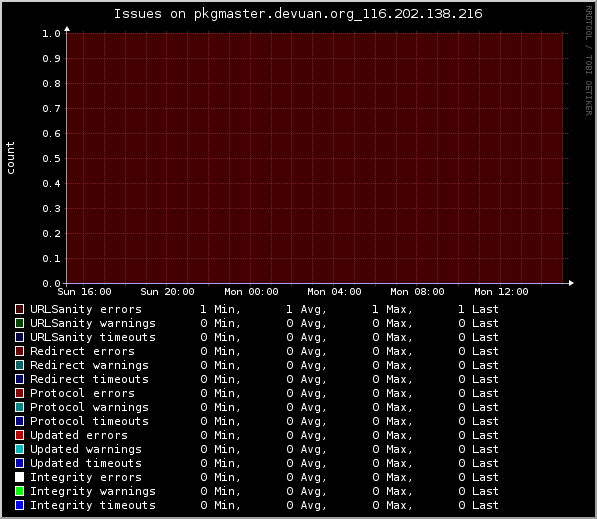Image resolution: width=597 pixels, height=519 pixels.
Task: Click the Redirect errors legend swatch
Action: [19, 351]
